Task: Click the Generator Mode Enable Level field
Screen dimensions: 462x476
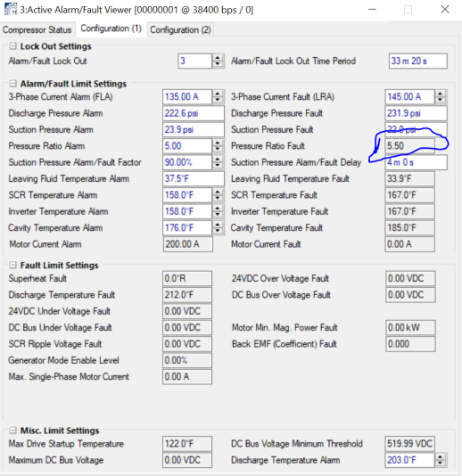Action: (x=187, y=361)
